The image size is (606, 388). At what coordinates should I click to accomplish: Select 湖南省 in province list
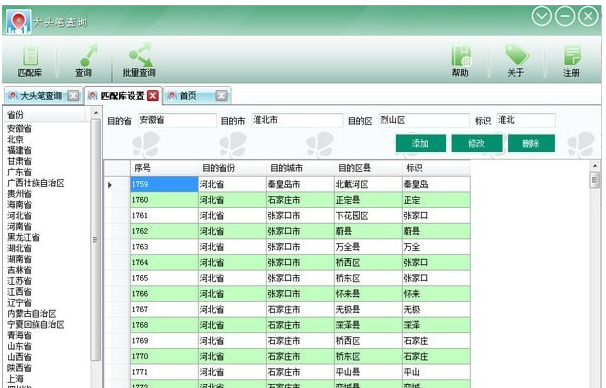19,259
